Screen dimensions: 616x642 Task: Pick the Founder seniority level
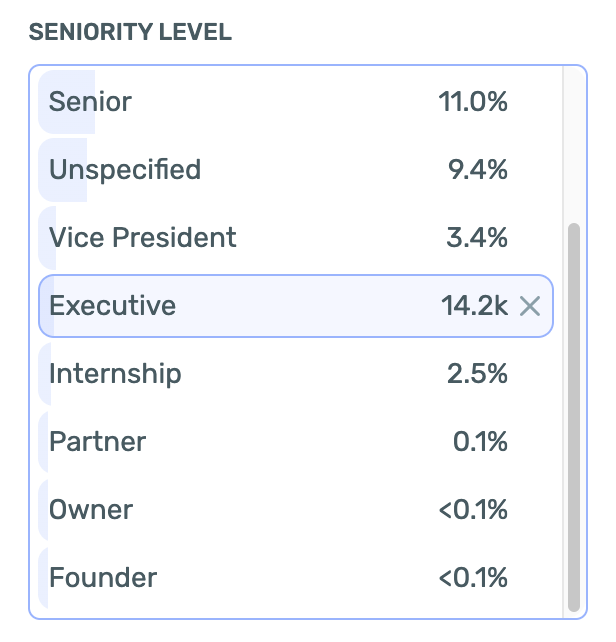[103, 578]
